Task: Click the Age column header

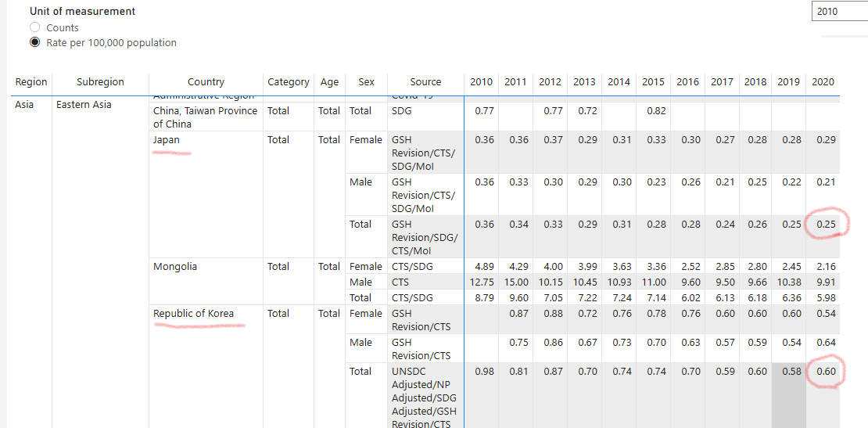Action: point(329,82)
